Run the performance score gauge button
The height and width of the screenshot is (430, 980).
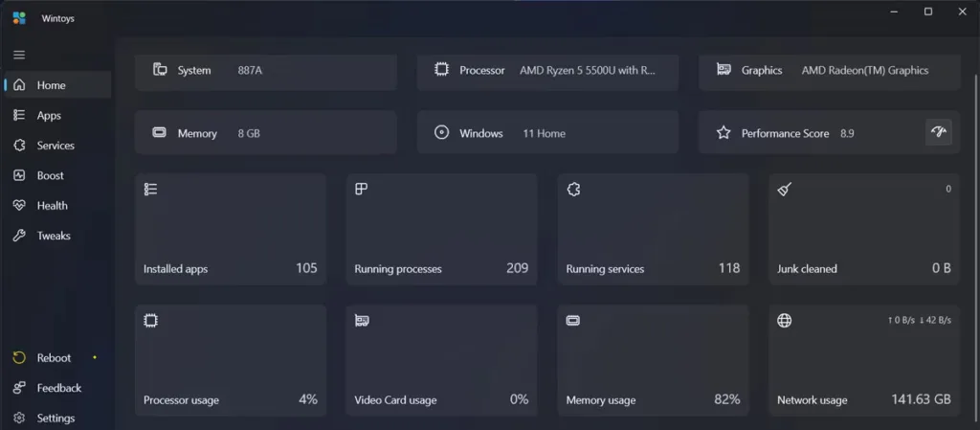[x=938, y=132]
